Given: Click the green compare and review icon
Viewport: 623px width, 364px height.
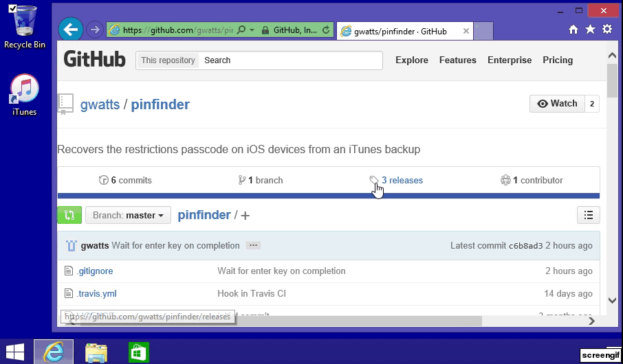Looking at the screenshot, I should (x=69, y=215).
